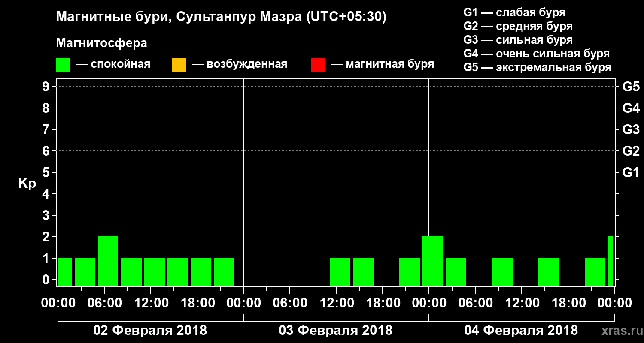Click the 'G3 — сильная буря' description

coord(518,40)
